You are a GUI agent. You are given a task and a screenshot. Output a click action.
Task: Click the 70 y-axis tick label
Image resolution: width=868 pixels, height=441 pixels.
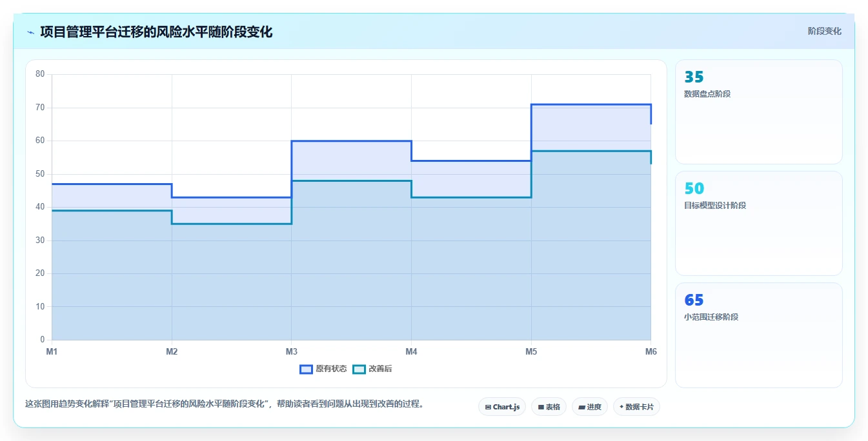tap(40, 108)
